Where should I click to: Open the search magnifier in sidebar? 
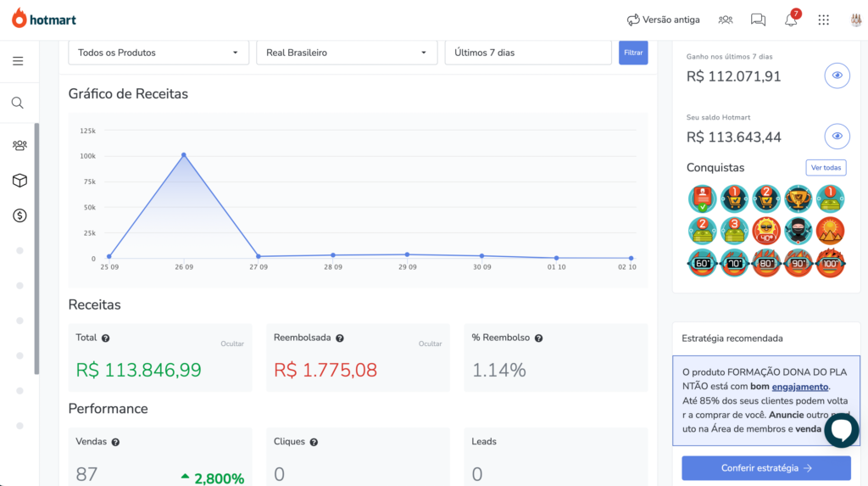18,103
